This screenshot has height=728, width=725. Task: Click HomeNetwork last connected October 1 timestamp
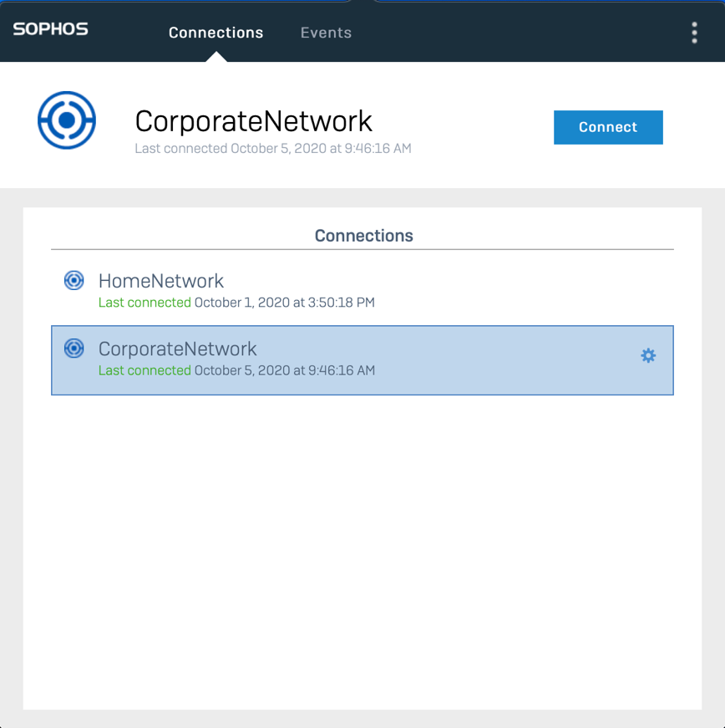284,303
